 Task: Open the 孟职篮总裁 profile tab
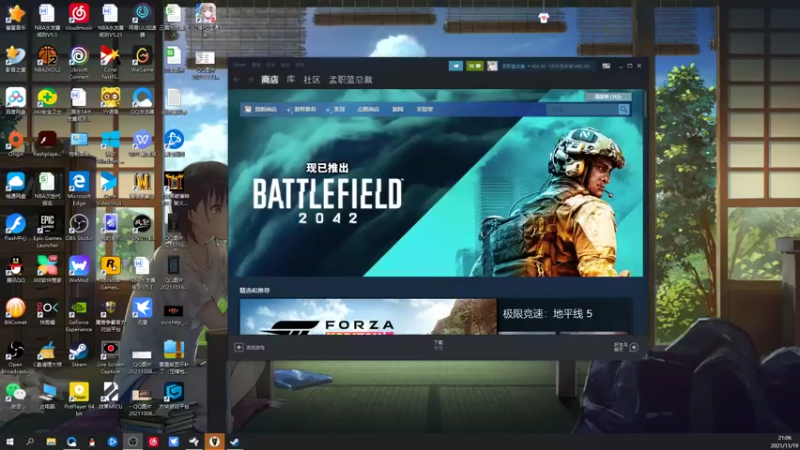351,80
